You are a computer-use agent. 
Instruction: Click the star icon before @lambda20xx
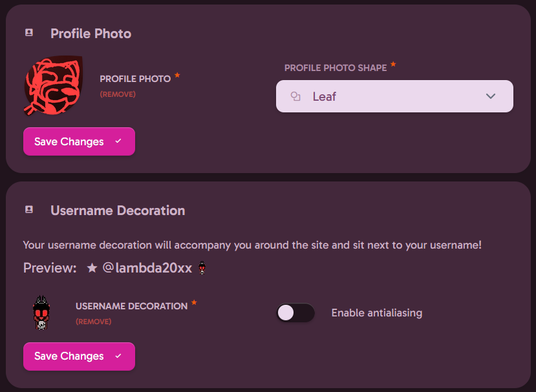(x=92, y=268)
